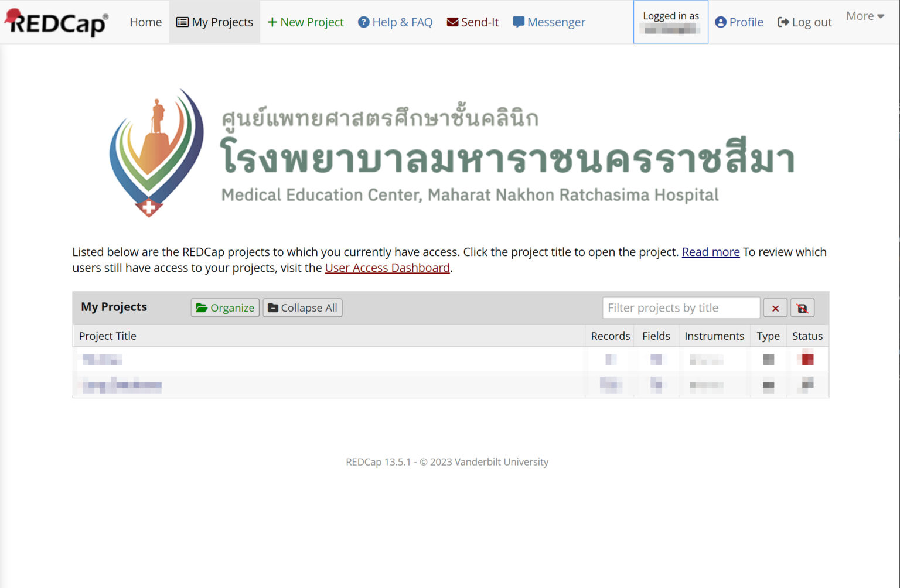Open Send-It via the envelope icon

point(452,22)
